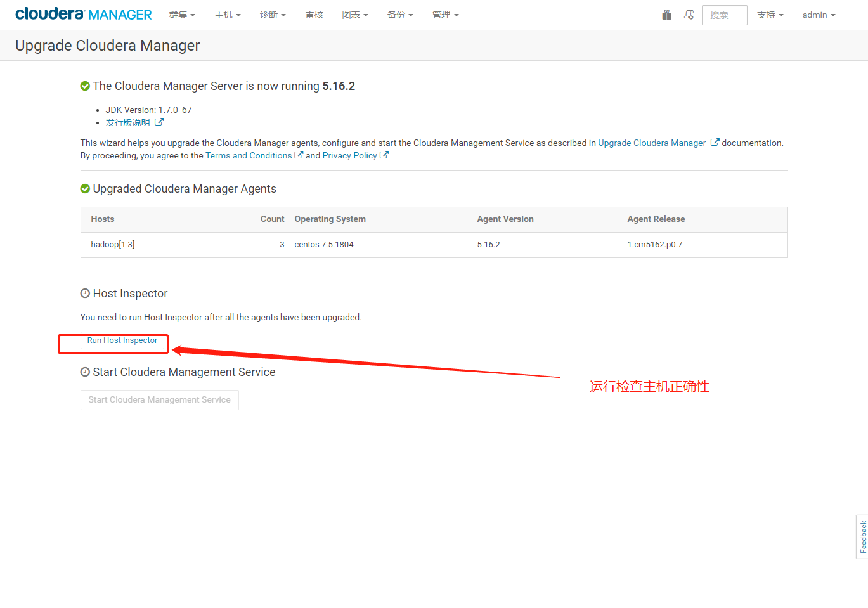The image size is (868, 608).
Task: Click external link icon after Upgrade Cloudera Manager
Action: 715,143
